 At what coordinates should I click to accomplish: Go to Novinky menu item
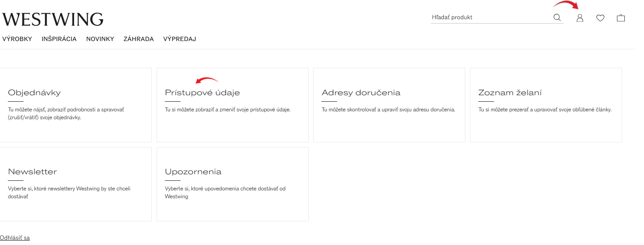coord(100,39)
